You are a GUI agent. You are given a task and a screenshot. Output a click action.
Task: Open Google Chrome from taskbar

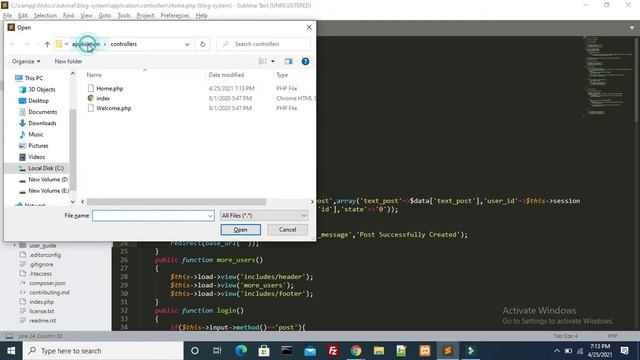coord(356,351)
